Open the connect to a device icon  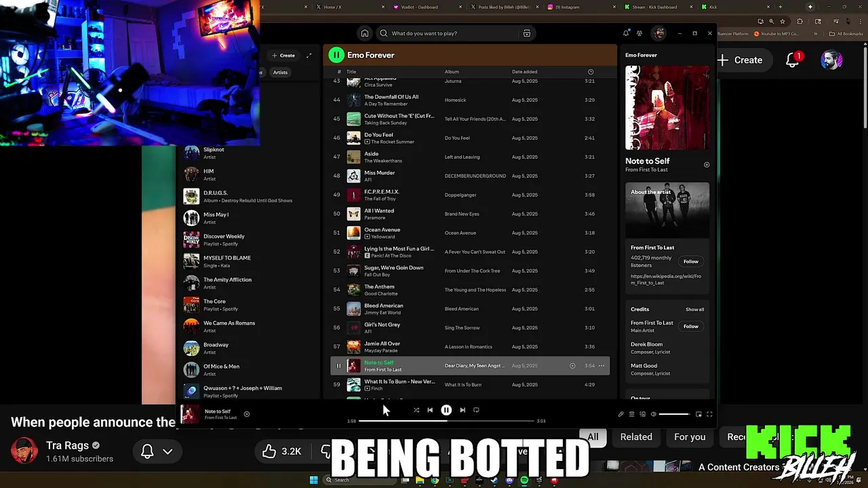pyautogui.click(x=643, y=414)
